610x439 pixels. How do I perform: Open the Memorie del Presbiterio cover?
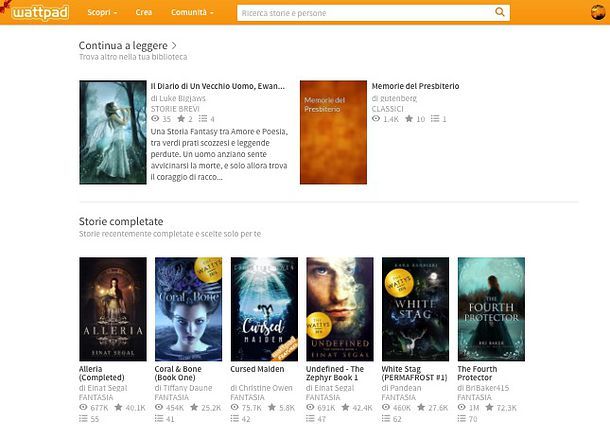(x=333, y=132)
